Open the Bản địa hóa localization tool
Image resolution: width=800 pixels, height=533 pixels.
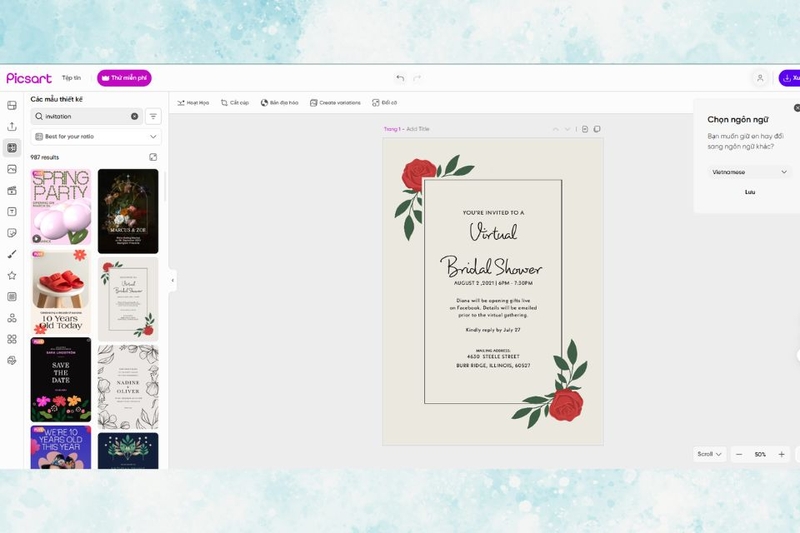click(280, 103)
